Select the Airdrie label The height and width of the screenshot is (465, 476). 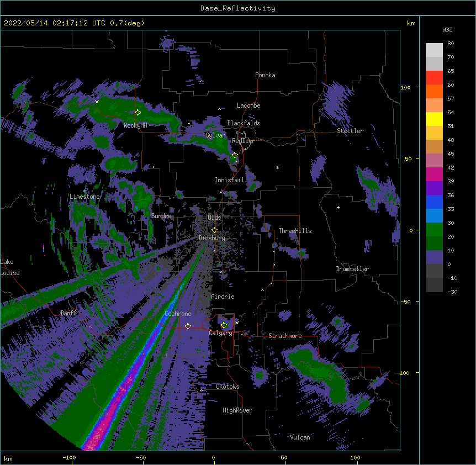click(223, 297)
